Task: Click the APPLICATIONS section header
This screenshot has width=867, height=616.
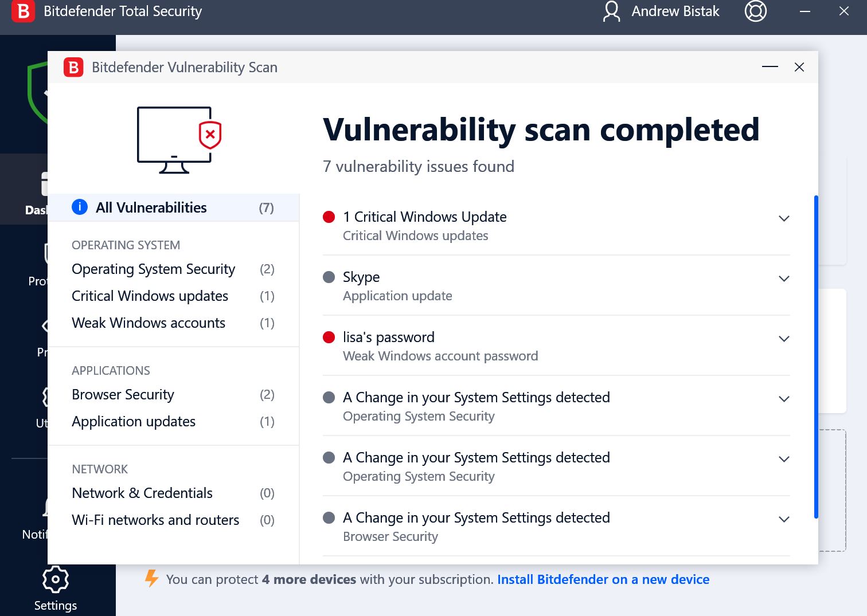Action: click(x=111, y=370)
